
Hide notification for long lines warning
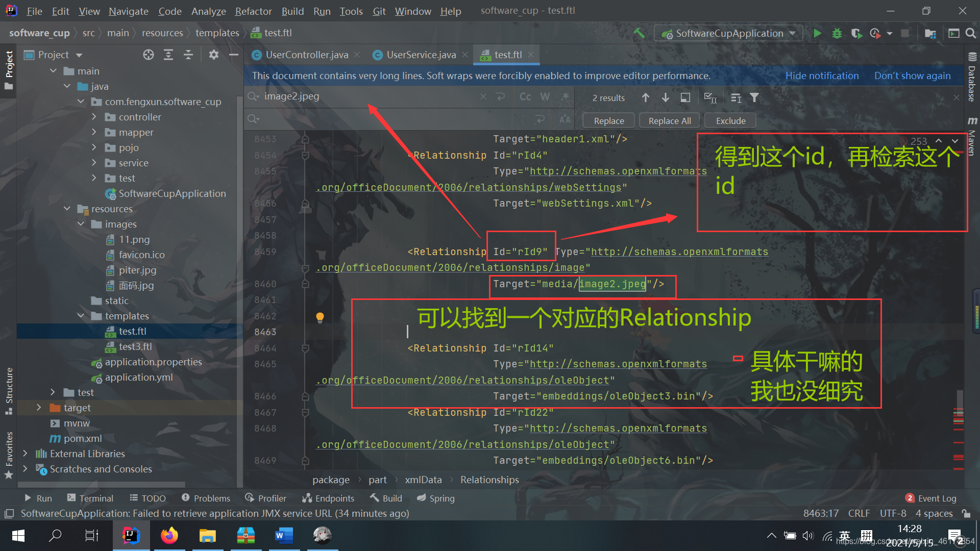tap(822, 76)
